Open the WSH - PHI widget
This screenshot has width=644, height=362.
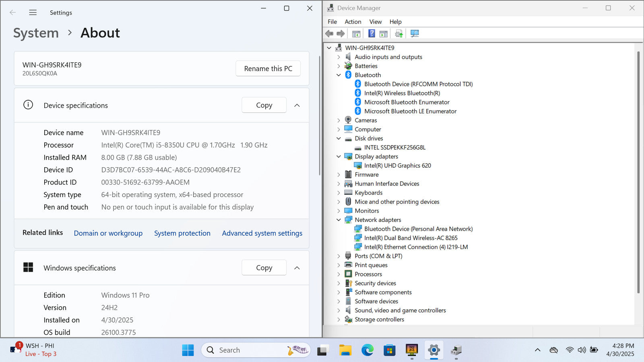pyautogui.click(x=34, y=350)
